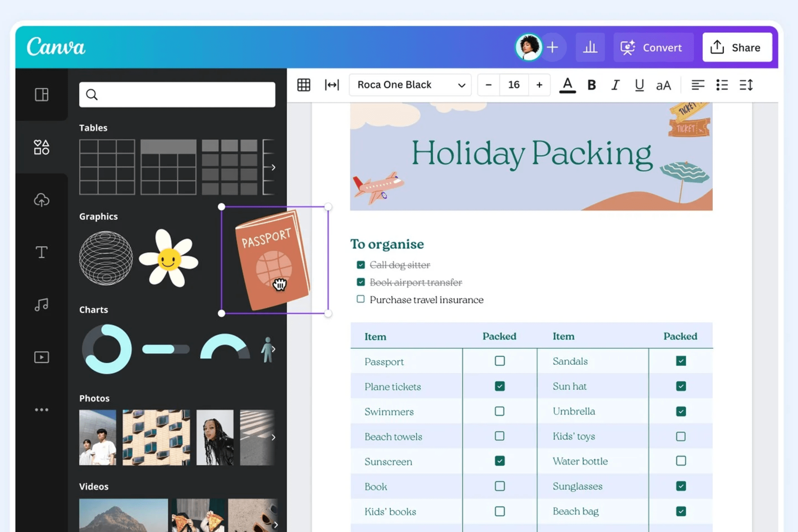
Task: Open the change text case option
Action: (x=663, y=85)
